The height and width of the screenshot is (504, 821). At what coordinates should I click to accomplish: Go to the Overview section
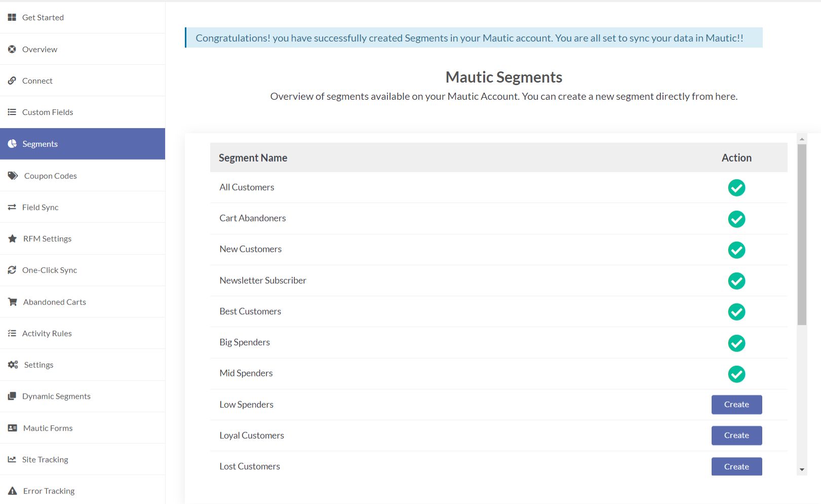(83, 49)
